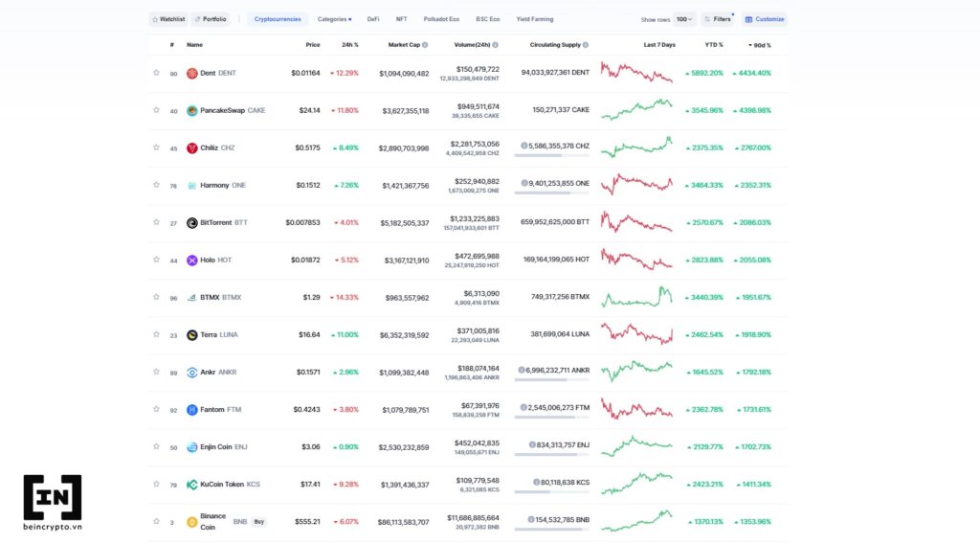Click info icon beside Chiliz circulating supply
980x544 pixels.
[x=523, y=146]
